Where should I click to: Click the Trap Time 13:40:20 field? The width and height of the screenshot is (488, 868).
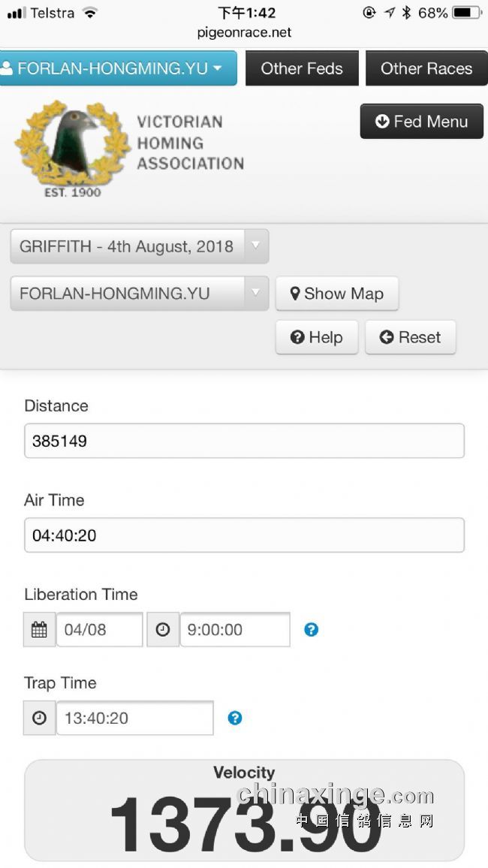click(135, 718)
